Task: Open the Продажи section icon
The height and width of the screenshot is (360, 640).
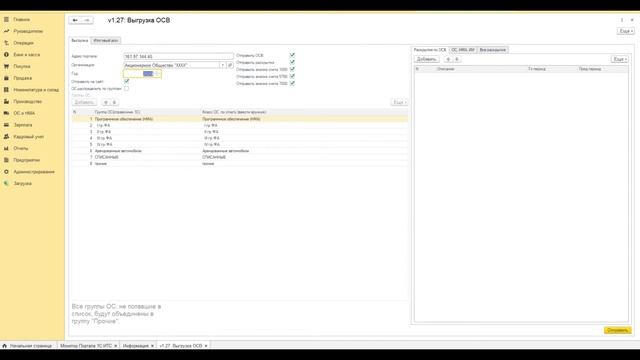Action: (6, 78)
